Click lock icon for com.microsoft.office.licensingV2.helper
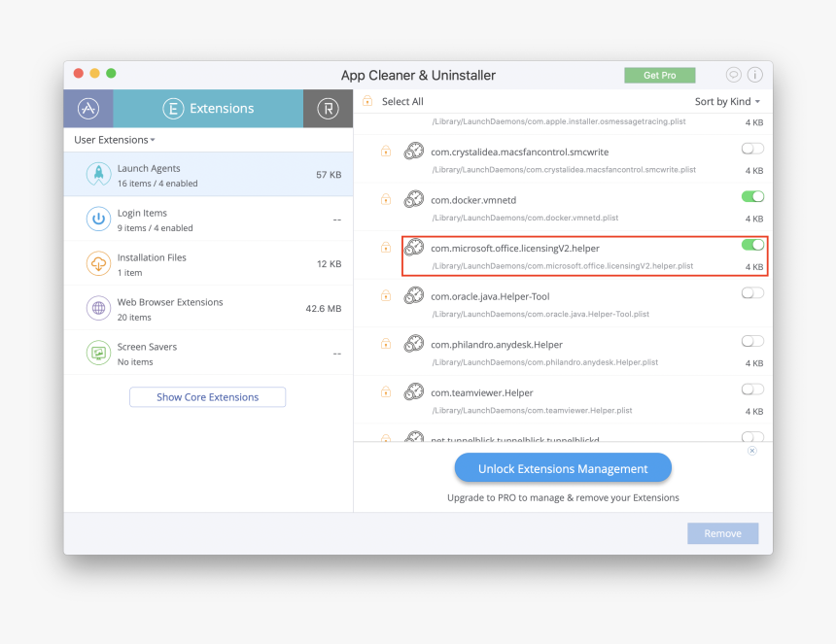836x644 pixels. [386, 247]
